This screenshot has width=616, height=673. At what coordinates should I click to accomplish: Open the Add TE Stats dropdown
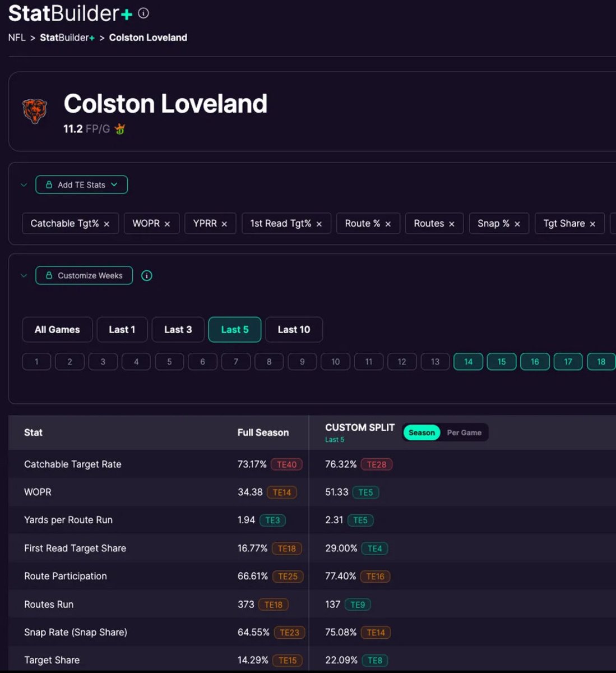click(81, 185)
